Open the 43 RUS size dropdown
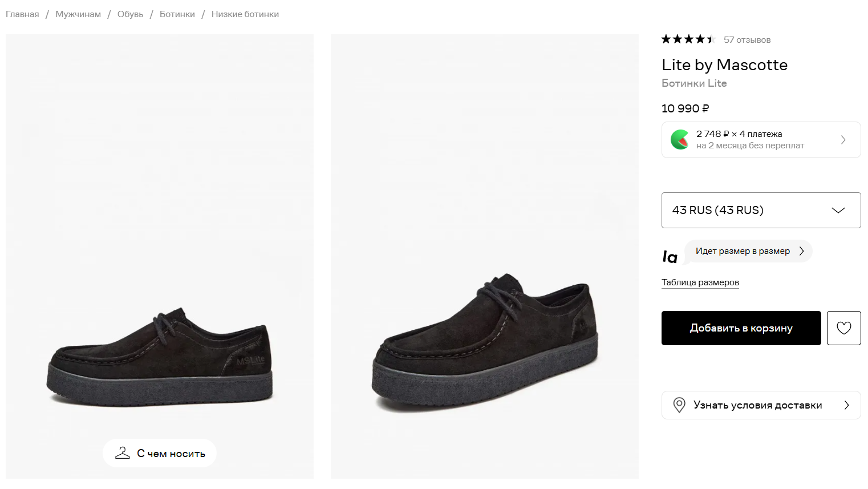The width and height of the screenshot is (868, 489). (x=761, y=211)
